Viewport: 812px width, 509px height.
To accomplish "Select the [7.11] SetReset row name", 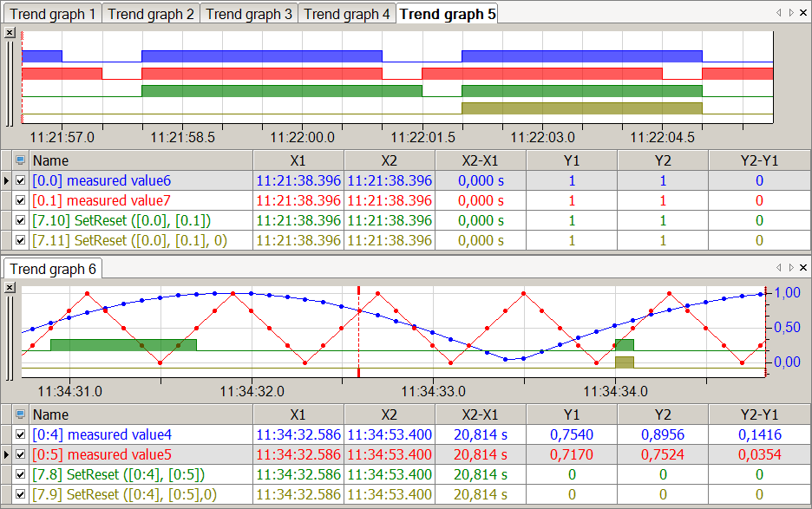I will 121,240.
